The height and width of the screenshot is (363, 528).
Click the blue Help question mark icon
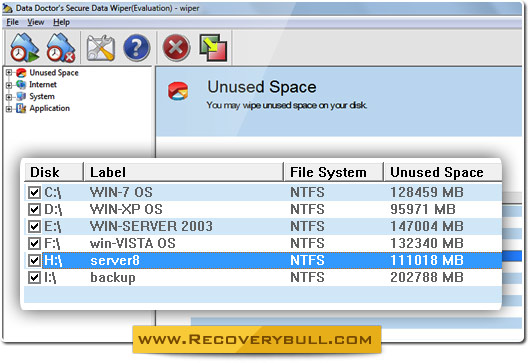coord(136,48)
